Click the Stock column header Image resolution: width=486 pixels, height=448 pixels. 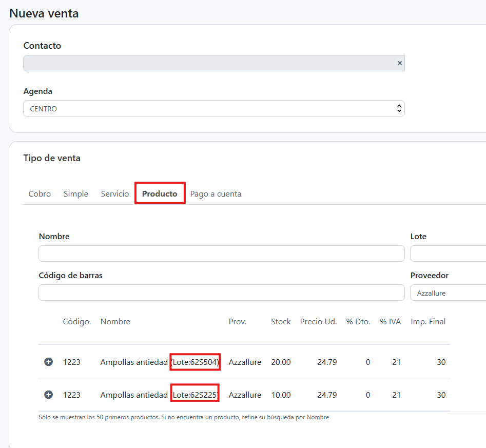(281, 322)
